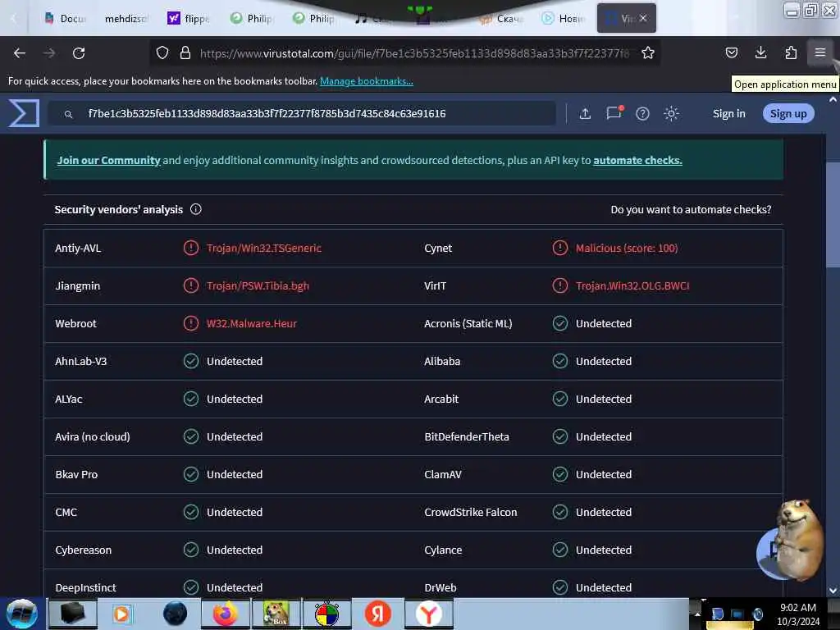The height and width of the screenshot is (630, 840).
Task: Open the Windows Start menu
Action: pyautogui.click(x=21, y=614)
